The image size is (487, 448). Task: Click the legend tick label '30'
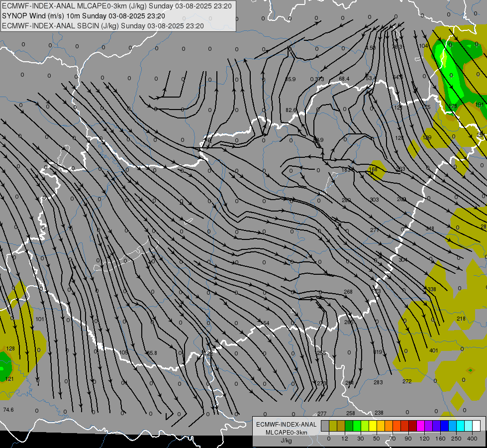(361, 439)
